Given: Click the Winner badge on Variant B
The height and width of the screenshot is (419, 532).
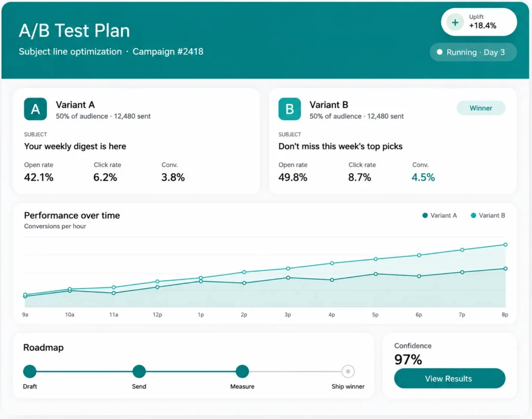Looking at the screenshot, I should click(481, 108).
